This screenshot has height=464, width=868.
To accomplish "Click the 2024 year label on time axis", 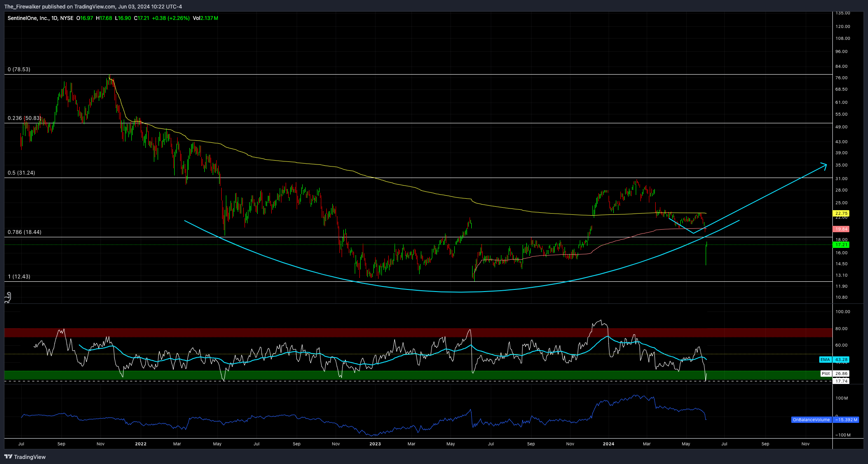I will [x=609, y=444].
